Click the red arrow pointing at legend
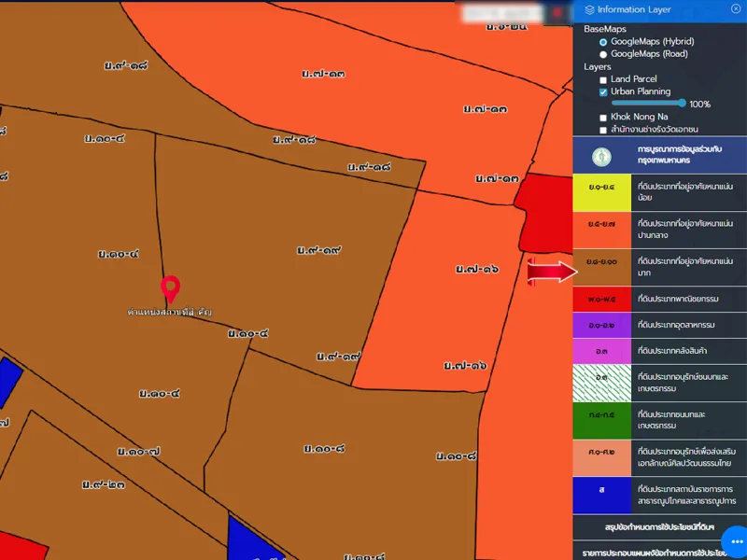The width and height of the screenshot is (747, 560). 553,273
